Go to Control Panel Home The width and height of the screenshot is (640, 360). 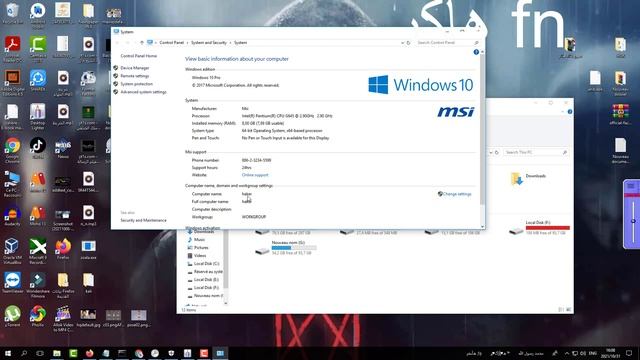pyautogui.click(x=138, y=56)
